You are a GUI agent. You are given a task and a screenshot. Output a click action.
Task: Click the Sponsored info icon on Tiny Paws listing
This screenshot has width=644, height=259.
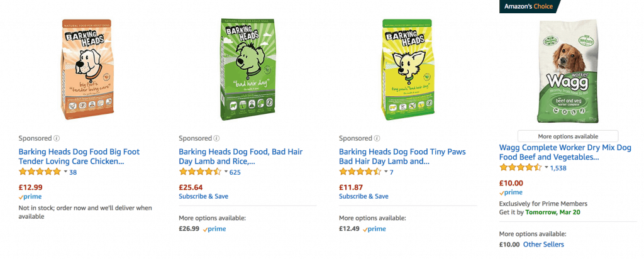[x=377, y=138]
